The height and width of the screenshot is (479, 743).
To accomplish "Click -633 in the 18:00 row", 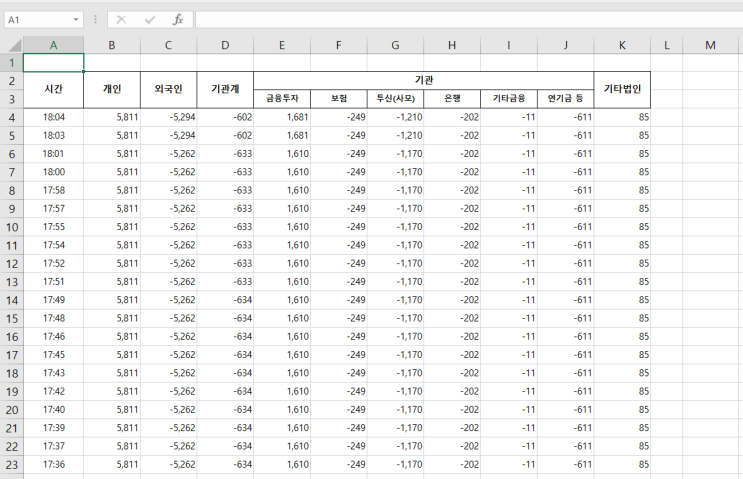I will [225, 172].
